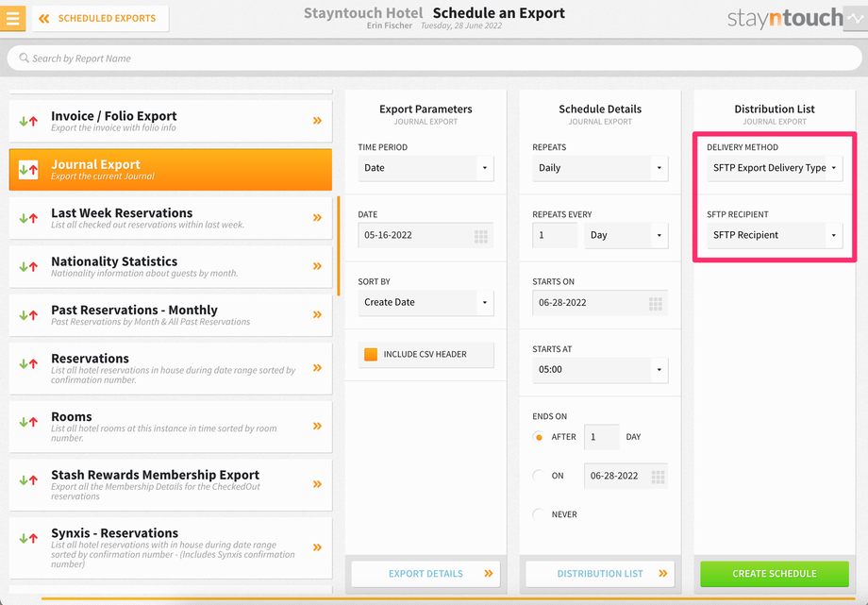Go back to Scheduled Exports
868x605 pixels.
pos(100,18)
